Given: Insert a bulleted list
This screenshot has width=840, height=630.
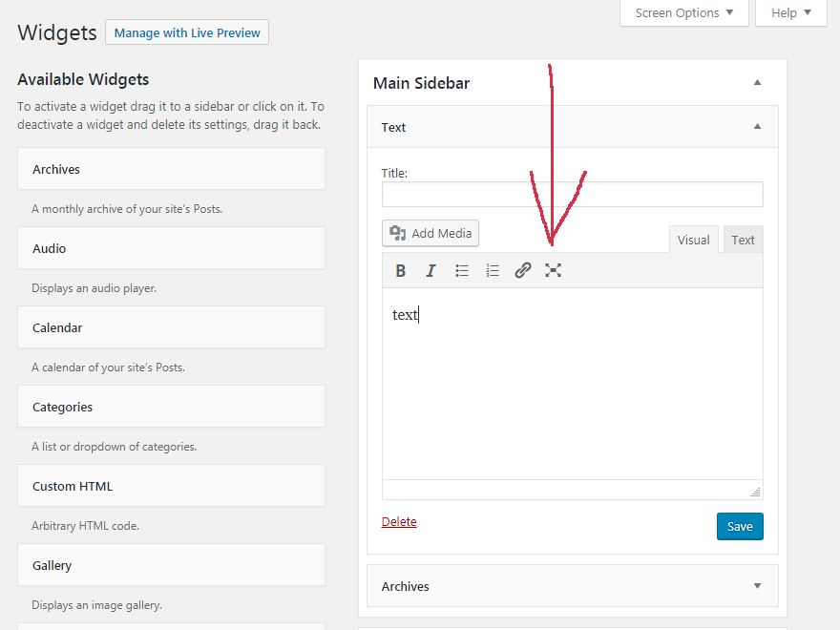Looking at the screenshot, I should pos(462,271).
